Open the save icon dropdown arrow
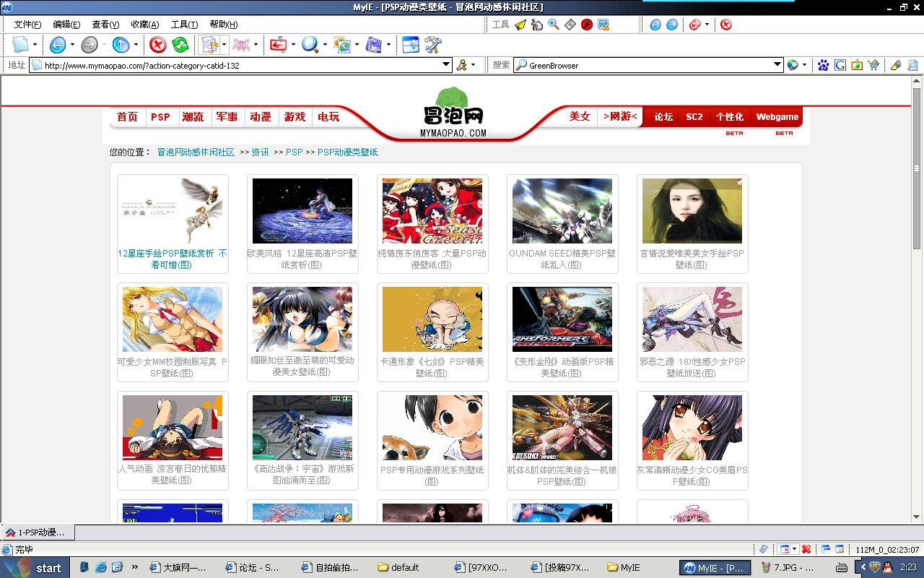This screenshot has height=578, width=924. coord(388,45)
